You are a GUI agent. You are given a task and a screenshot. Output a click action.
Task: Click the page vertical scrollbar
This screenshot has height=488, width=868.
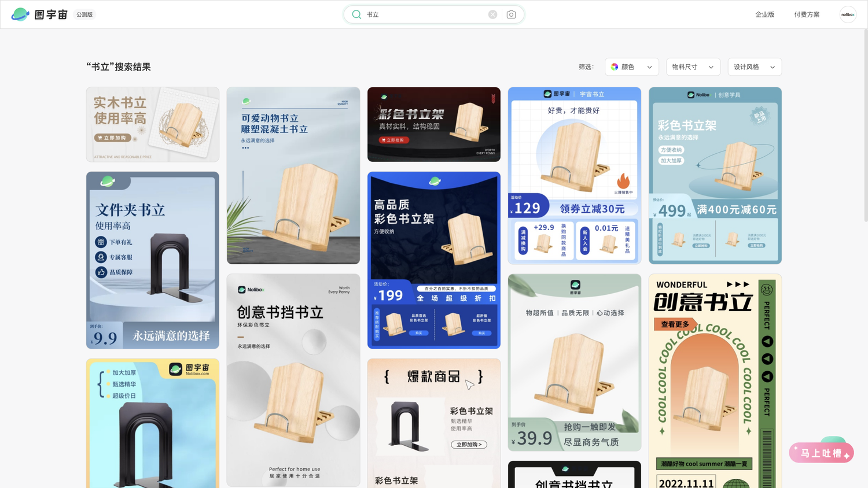click(x=865, y=124)
